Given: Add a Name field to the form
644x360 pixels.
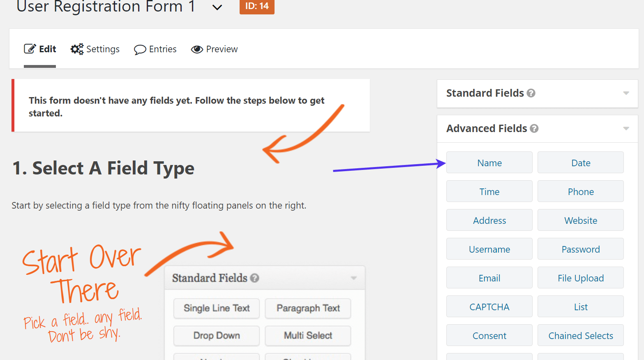Looking at the screenshot, I should coord(489,163).
